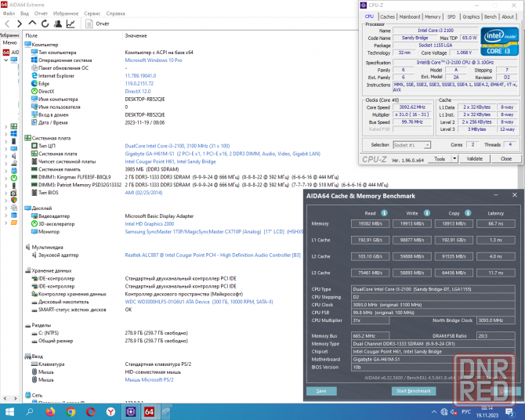Switch to AIDA64 taskbar icon
The height and width of the screenshot is (420, 525).
[150, 411]
